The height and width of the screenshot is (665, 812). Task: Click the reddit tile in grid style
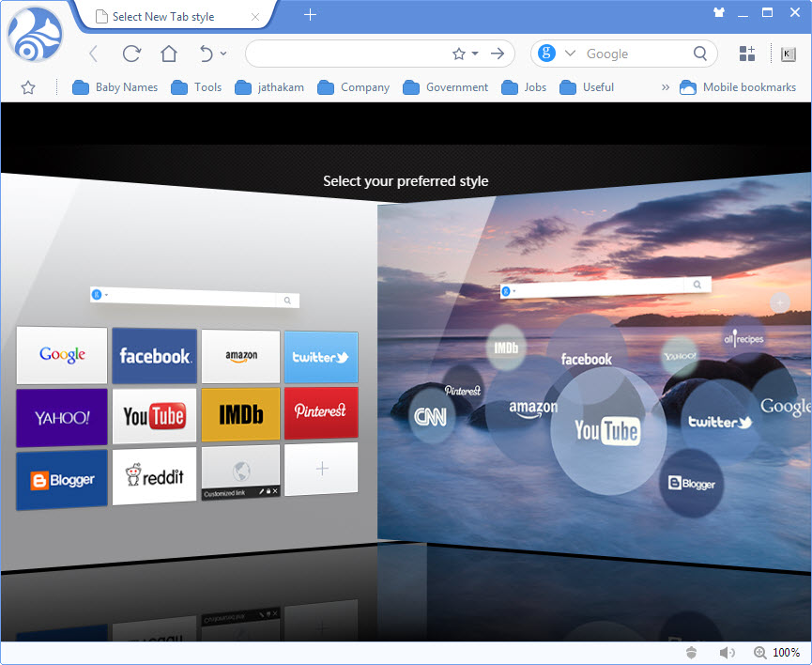[154, 476]
